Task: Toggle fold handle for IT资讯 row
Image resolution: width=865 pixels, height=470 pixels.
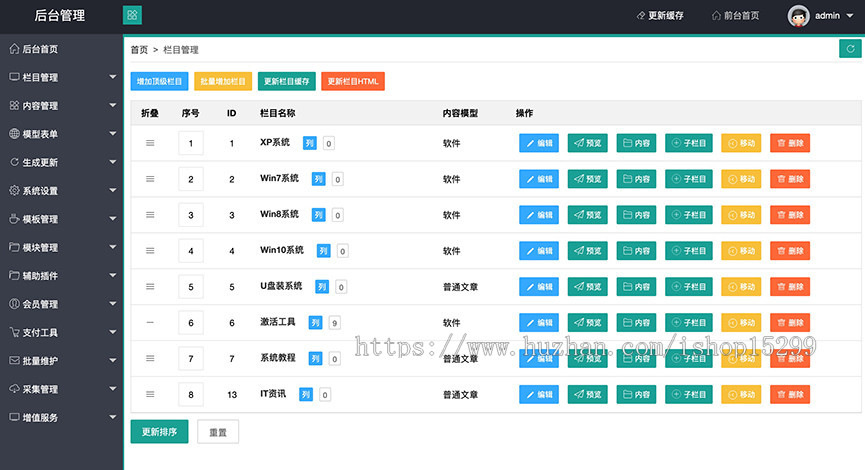Action: 150,394
